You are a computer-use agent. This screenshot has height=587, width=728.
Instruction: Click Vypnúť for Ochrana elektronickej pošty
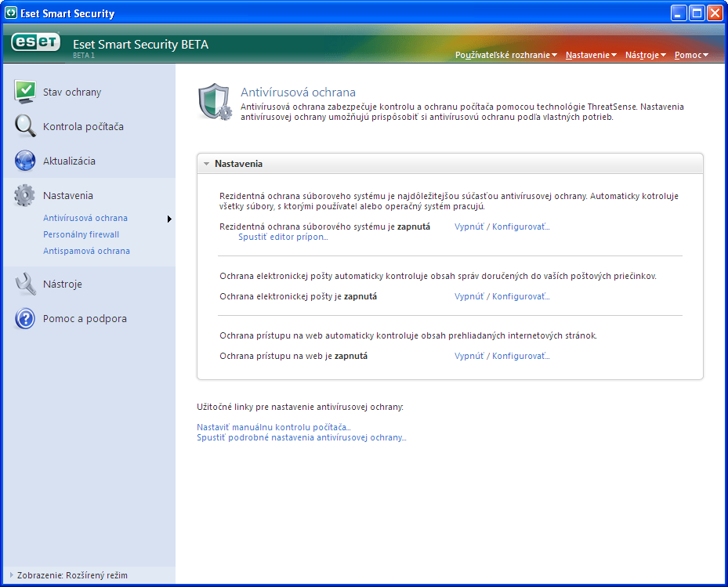pos(469,296)
